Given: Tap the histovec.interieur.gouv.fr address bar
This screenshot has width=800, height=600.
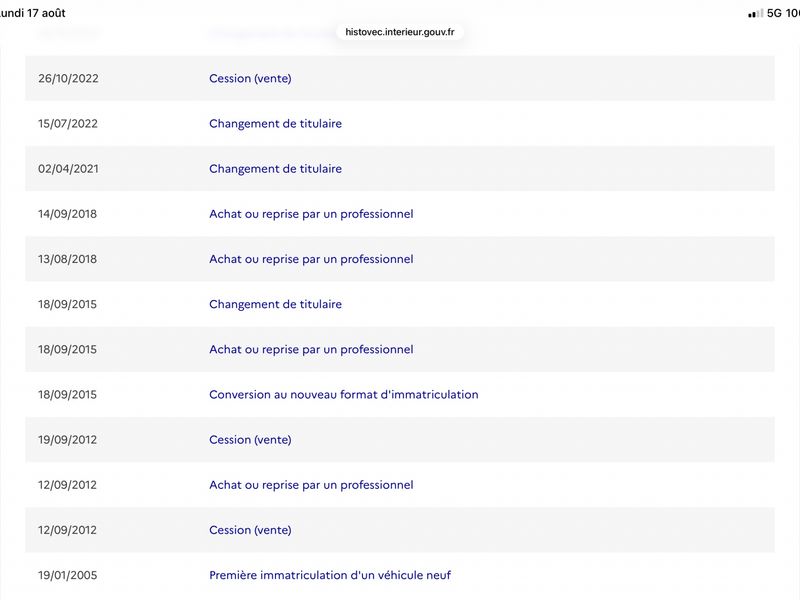Looking at the screenshot, I should (399, 32).
